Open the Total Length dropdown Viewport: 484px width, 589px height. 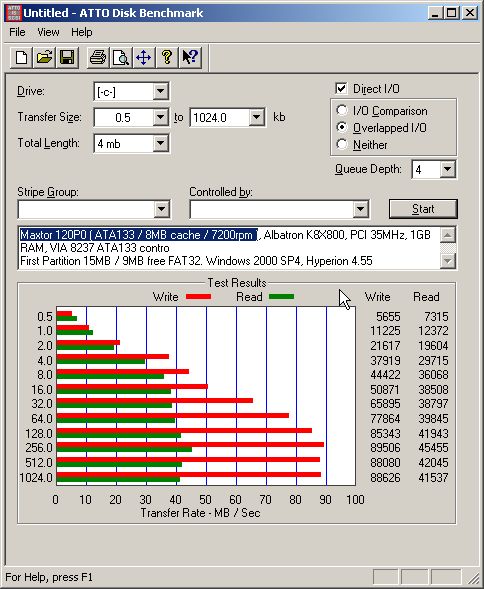(x=160, y=143)
